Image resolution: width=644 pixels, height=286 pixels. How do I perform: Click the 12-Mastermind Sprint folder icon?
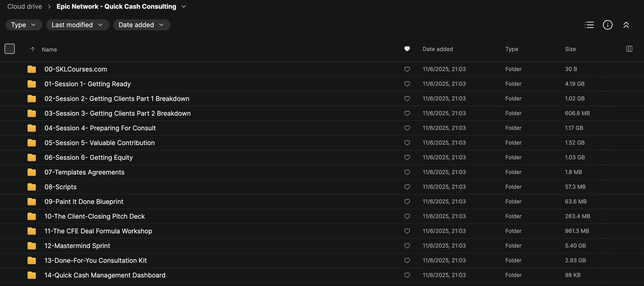(31, 246)
